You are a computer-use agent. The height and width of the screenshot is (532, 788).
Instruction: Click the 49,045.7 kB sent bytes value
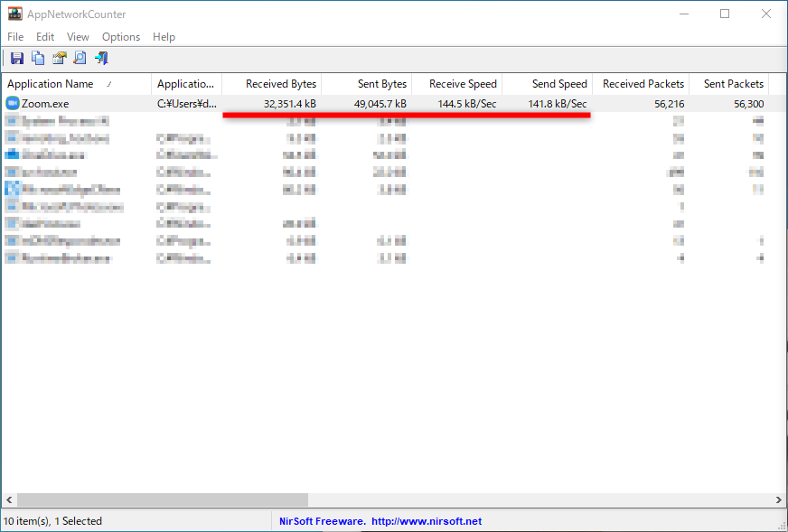click(x=380, y=104)
